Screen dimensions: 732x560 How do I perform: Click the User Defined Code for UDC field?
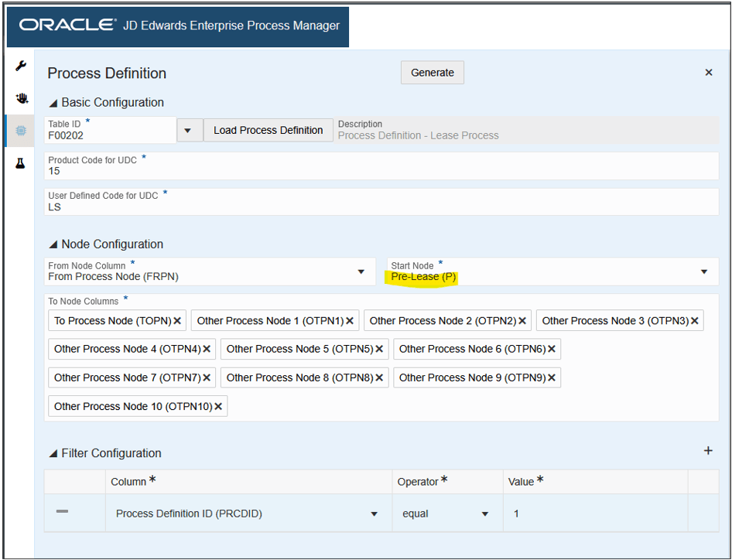tap(381, 202)
